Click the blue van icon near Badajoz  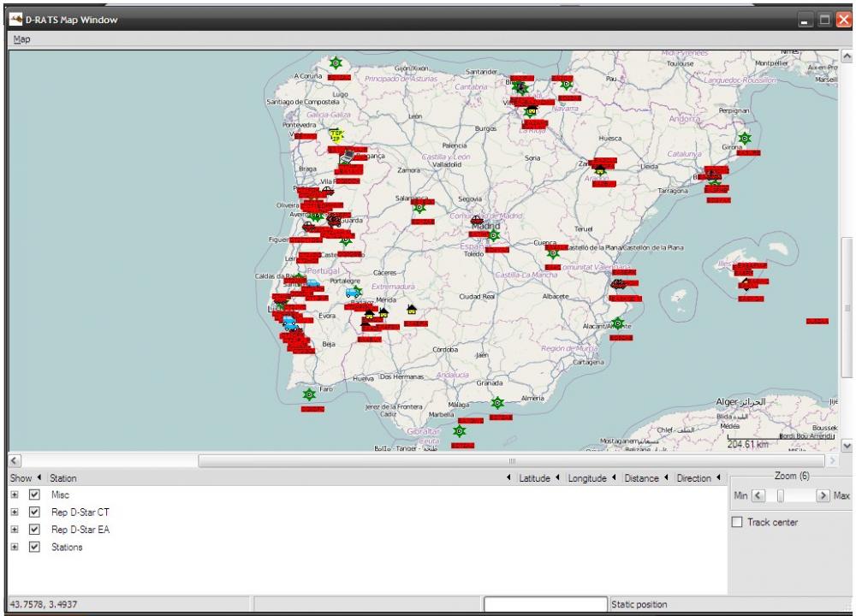pyautogui.click(x=352, y=293)
